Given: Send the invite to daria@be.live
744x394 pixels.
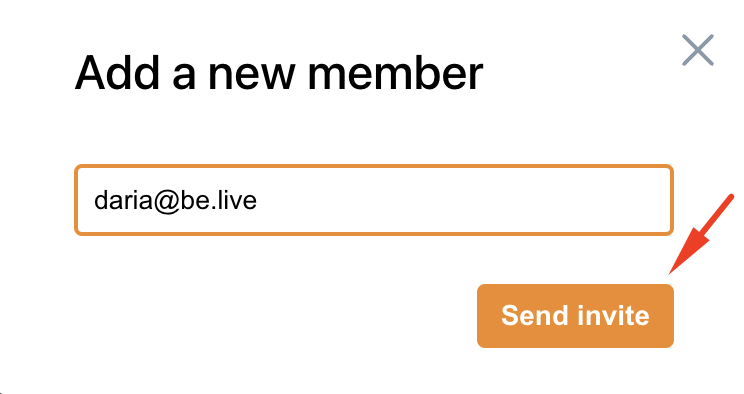Looking at the screenshot, I should pos(575,316).
